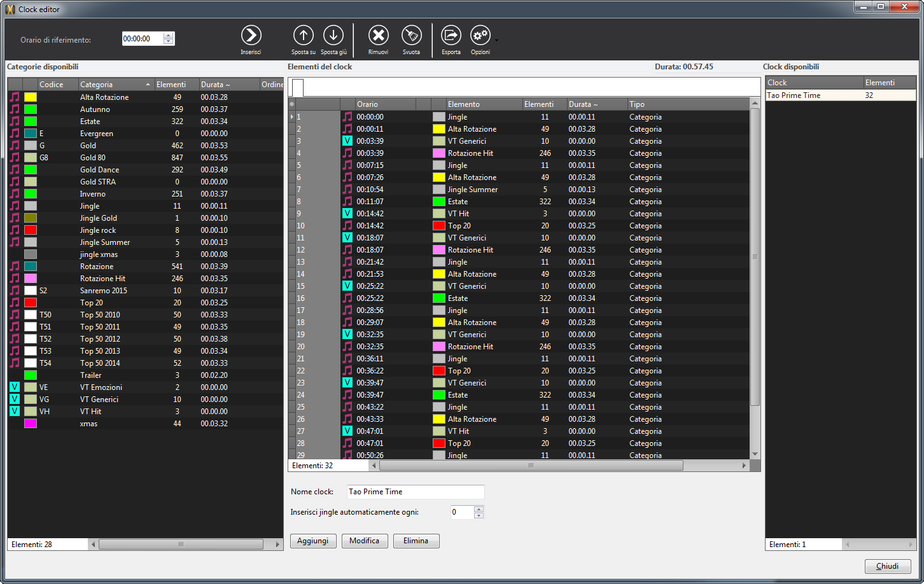
Task: Increase the auto jingle interval spinner
Action: [x=479, y=509]
